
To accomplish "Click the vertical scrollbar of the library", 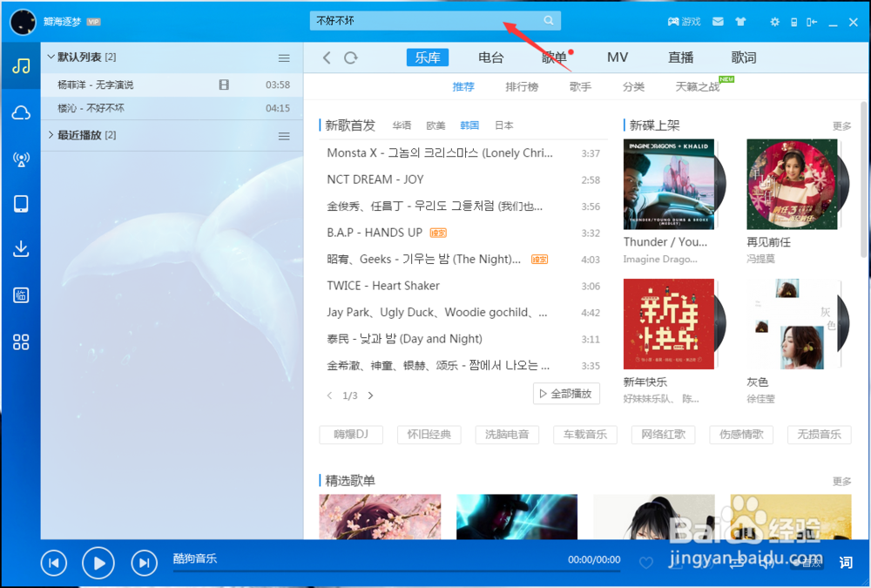I will coord(864,178).
